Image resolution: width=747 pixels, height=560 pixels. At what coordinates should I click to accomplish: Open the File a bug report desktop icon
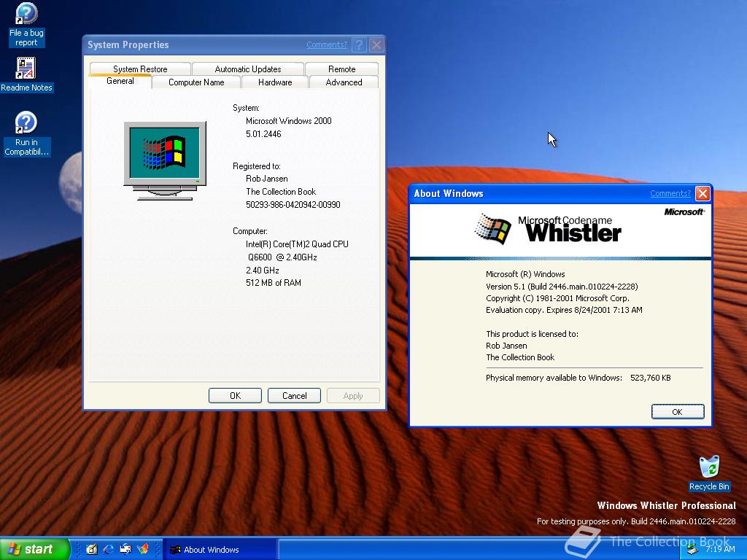tap(26, 25)
